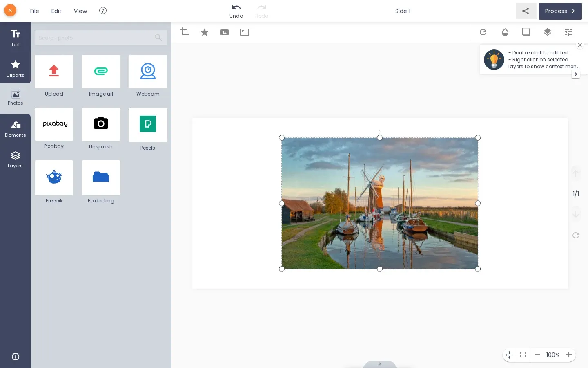Open the layer arrange icon
This screenshot has width=588, height=368.
tap(548, 32)
